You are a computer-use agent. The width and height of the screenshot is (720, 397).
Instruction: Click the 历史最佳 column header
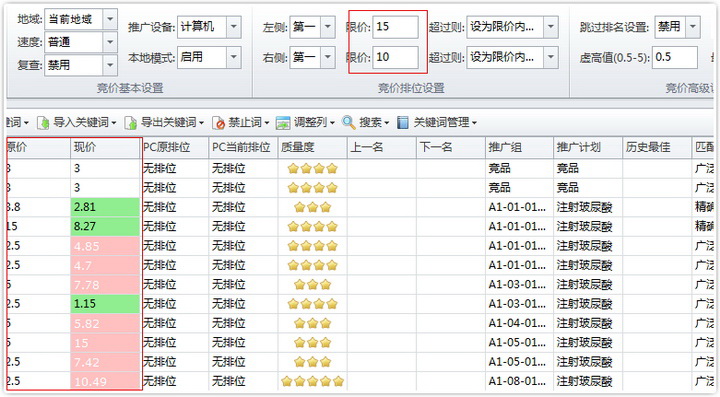click(x=657, y=147)
